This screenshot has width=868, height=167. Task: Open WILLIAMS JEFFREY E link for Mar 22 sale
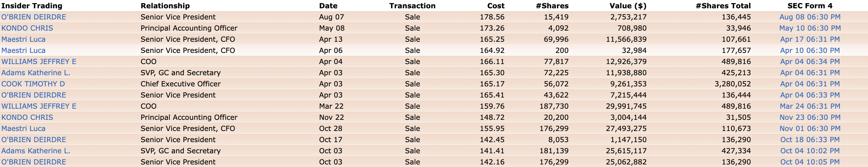pos(39,106)
